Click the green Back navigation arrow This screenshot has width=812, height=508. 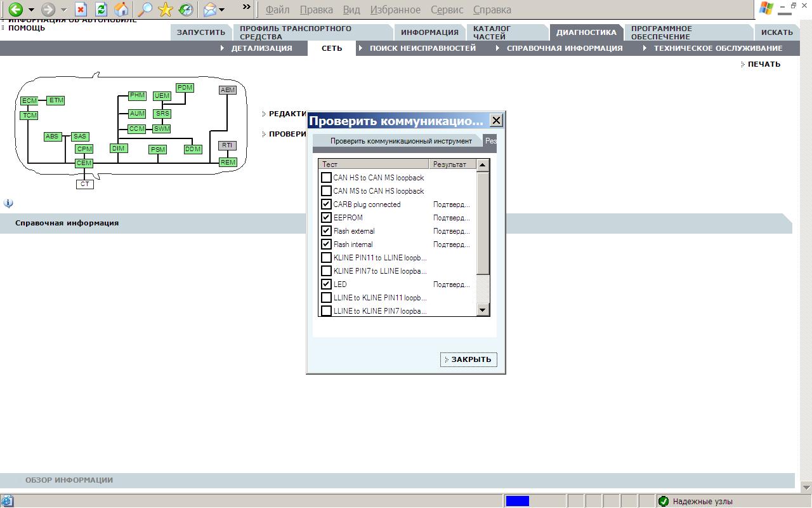click(16, 10)
